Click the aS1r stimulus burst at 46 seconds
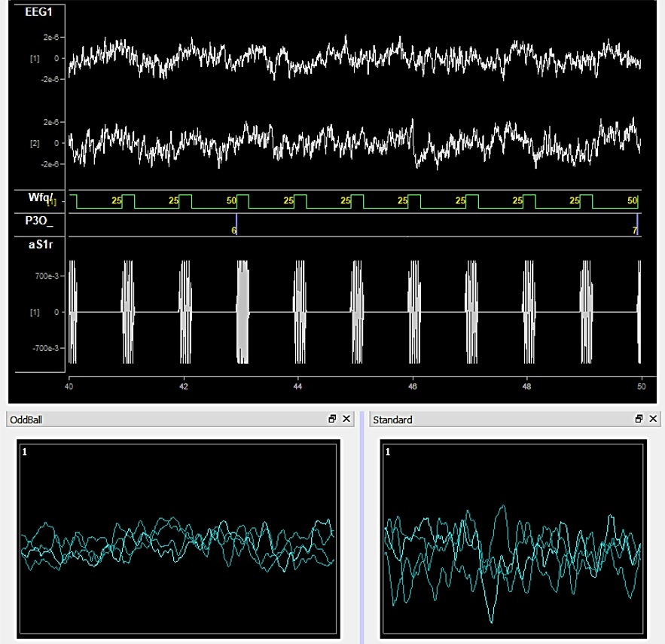665x644 pixels. coord(413,311)
